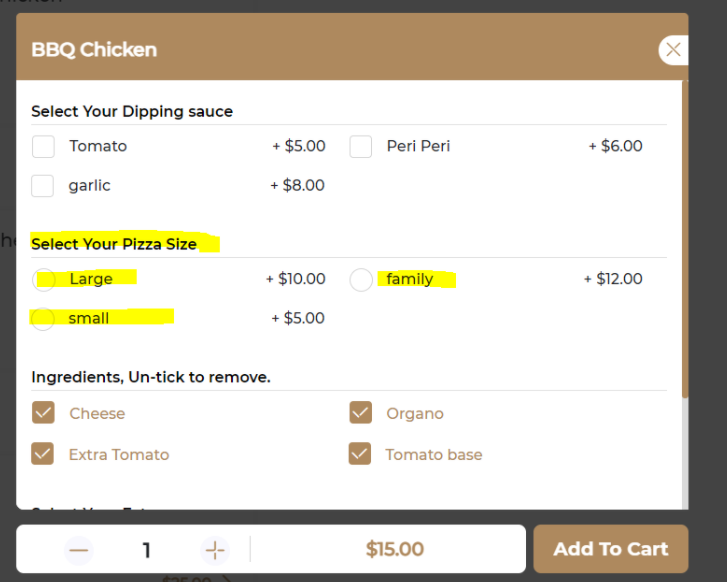Select the Large pizza size
The height and width of the screenshot is (582, 727).
(44, 280)
